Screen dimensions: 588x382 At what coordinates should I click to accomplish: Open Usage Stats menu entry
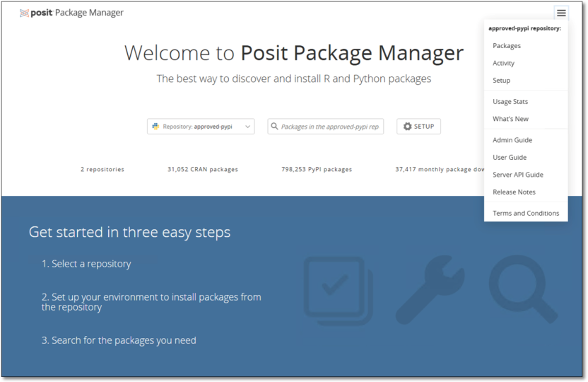point(526,102)
